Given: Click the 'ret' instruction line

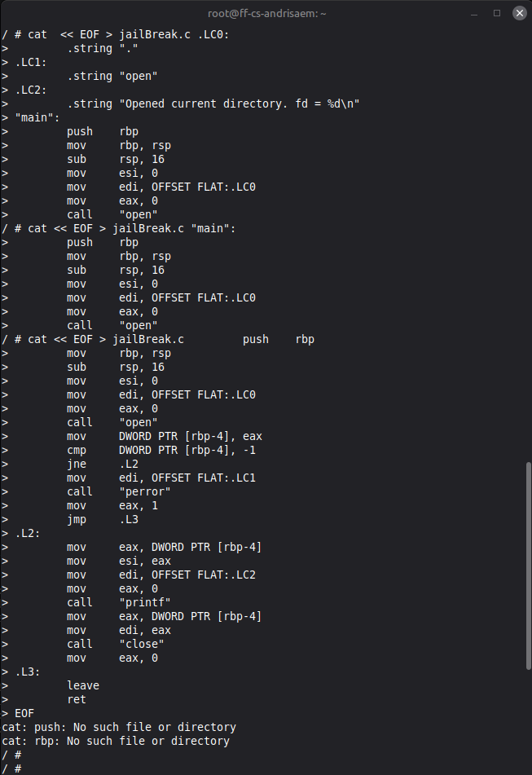Looking at the screenshot, I should click(77, 699).
